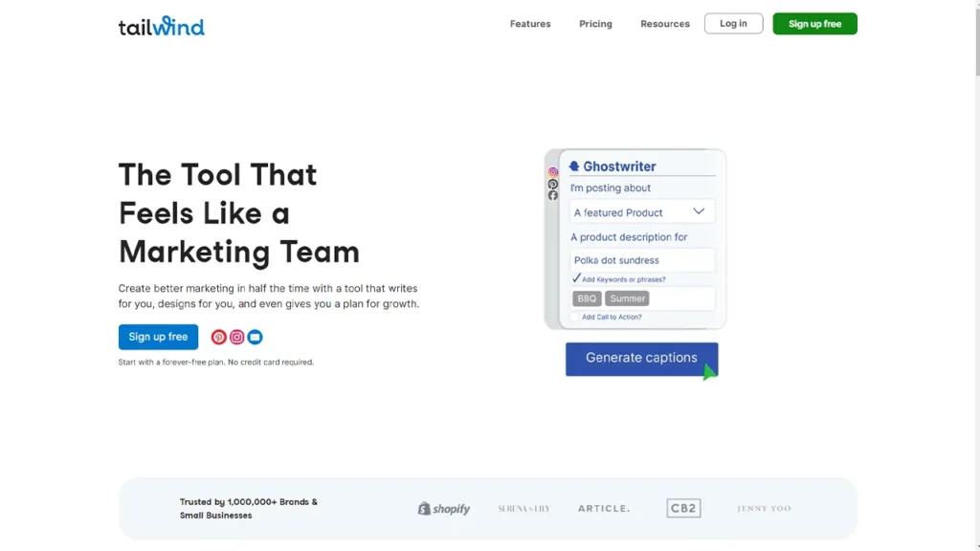This screenshot has width=980, height=551.
Task: Select Pinterest icon on Ghostwriter sidebar
Action: [x=553, y=185]
